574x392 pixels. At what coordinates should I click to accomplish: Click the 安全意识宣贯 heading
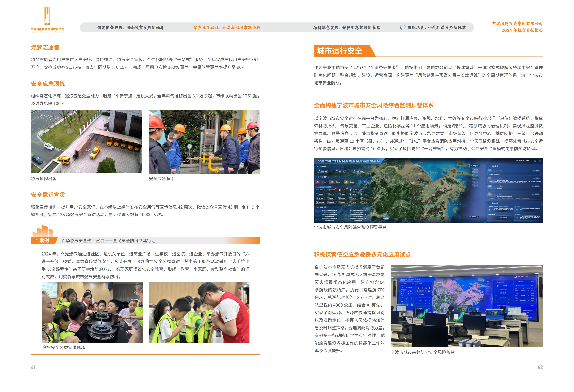[x=48, y=195]
